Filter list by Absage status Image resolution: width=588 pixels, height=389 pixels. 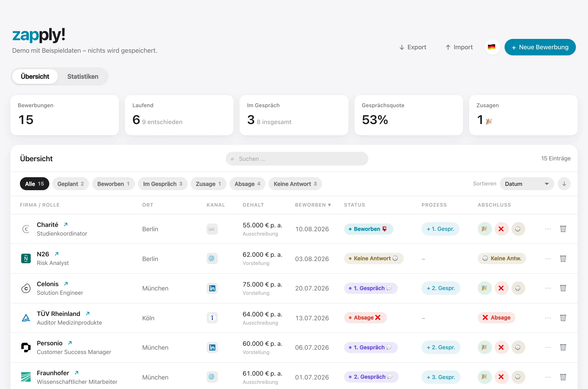coord(247,184)
